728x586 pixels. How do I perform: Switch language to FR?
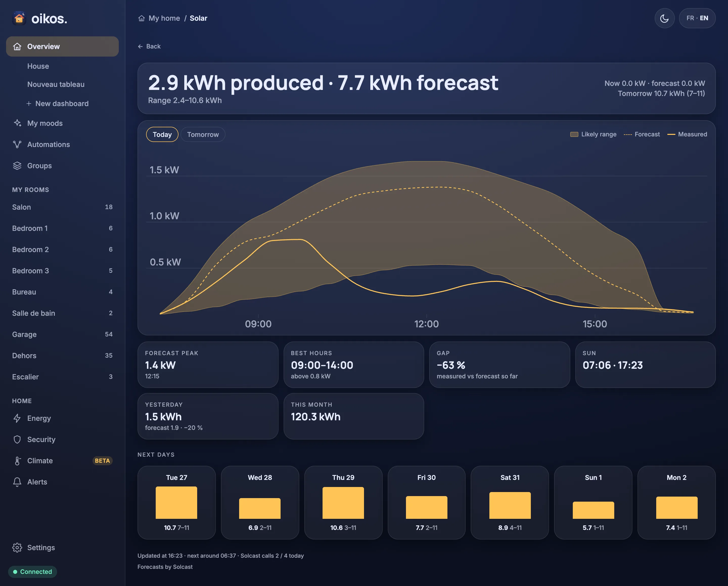pyautogui.click(x=690, y=18)
